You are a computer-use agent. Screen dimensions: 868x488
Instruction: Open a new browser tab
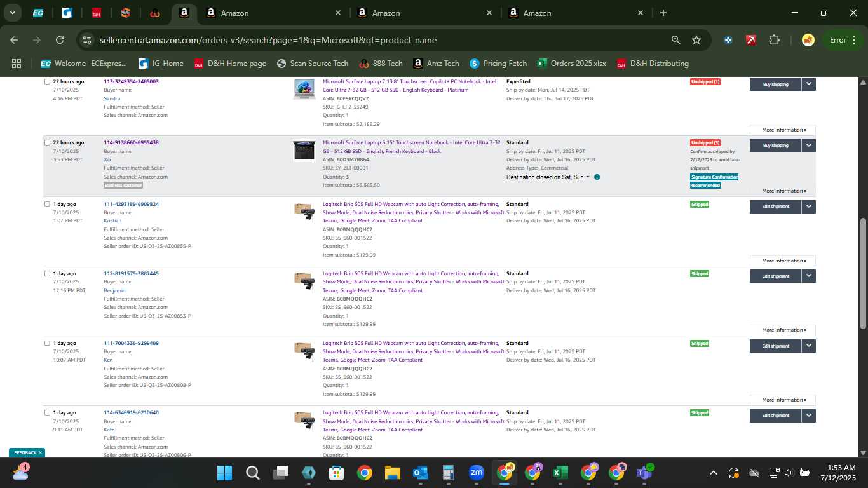(x=663, y=13)
